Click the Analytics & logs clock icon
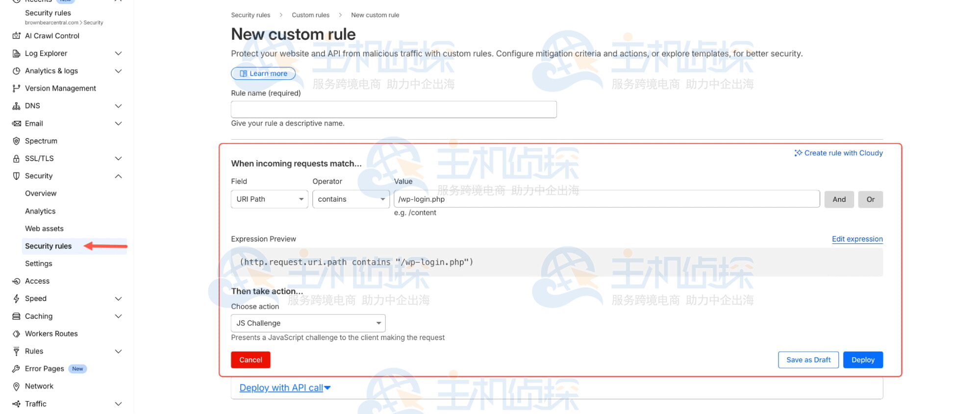Image resolution: width=980 pixels, height=414 pixels. click(16, 71)
